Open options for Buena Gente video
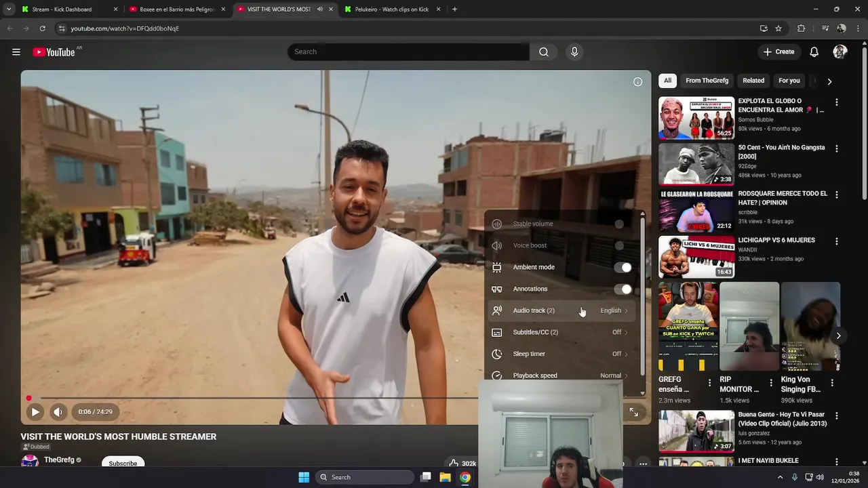The height and width of the screenshot is (488, 868). click(836, 415)
